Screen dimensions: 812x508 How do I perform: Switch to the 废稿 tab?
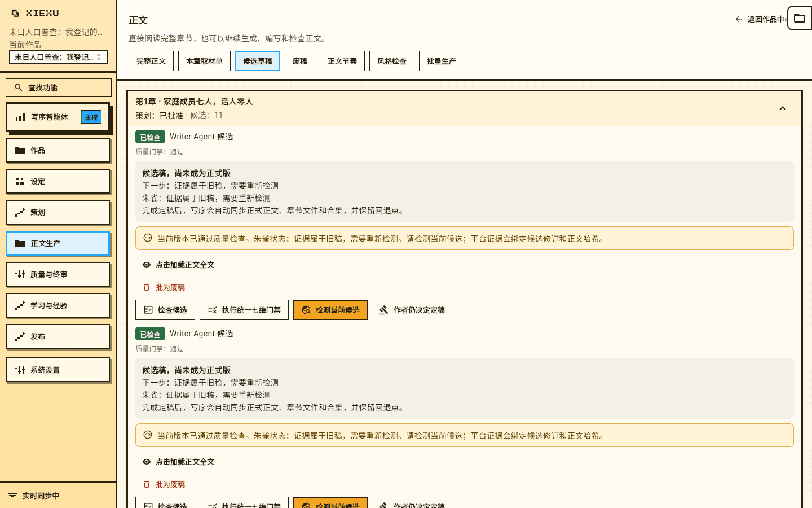pos(300,61)
